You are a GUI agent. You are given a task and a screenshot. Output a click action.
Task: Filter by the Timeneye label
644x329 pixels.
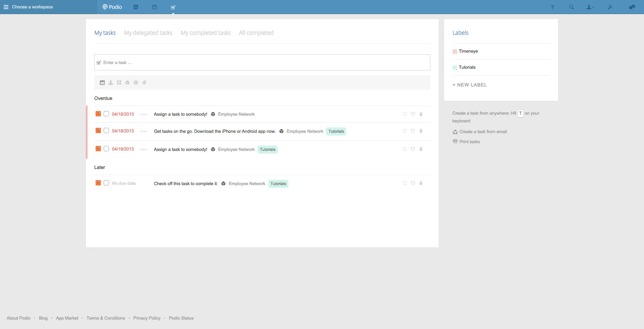[468, 51]
